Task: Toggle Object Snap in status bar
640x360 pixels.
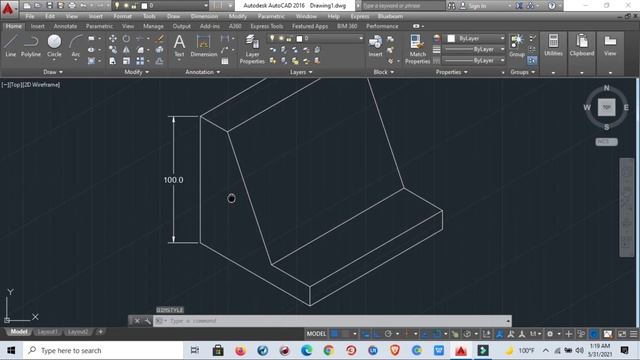Action: tap(436, 334)
